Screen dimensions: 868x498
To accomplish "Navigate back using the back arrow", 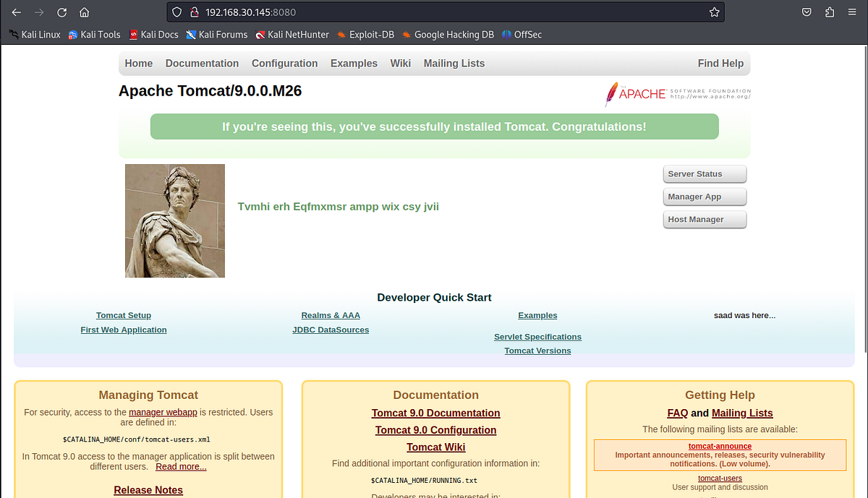I will point(16,12).
